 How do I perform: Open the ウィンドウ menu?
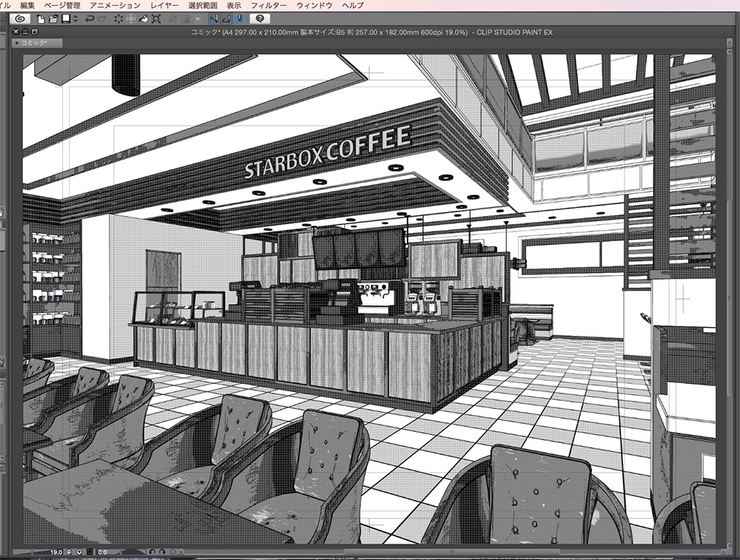coord(314,5)
